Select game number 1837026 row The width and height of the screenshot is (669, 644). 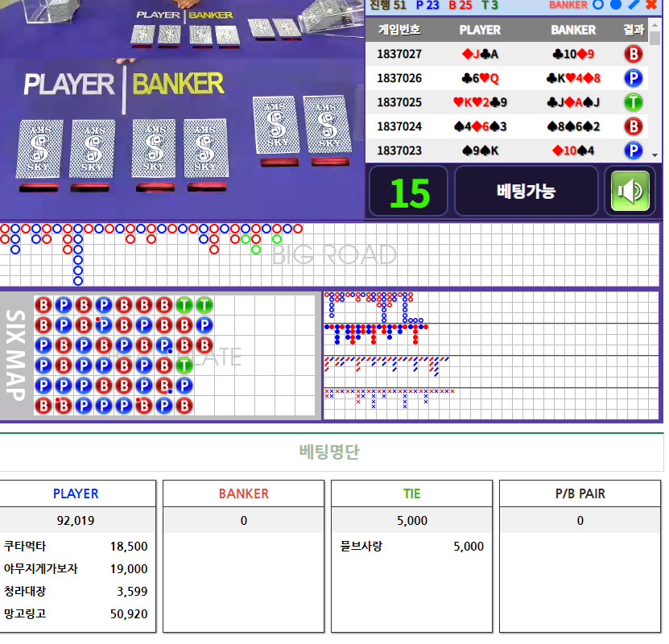pos(507,78)
